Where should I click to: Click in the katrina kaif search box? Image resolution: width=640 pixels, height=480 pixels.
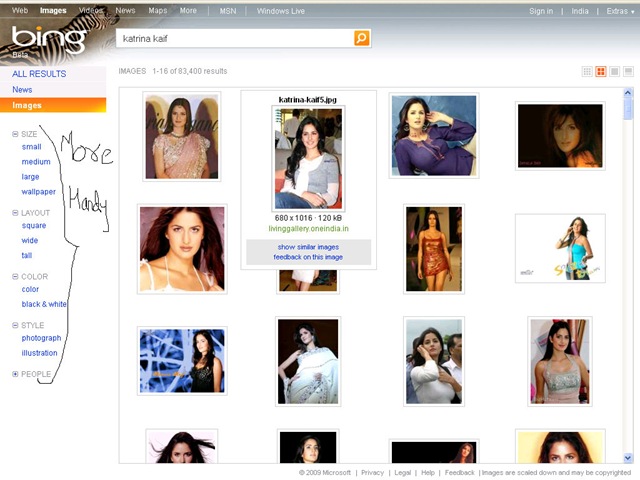235,38
